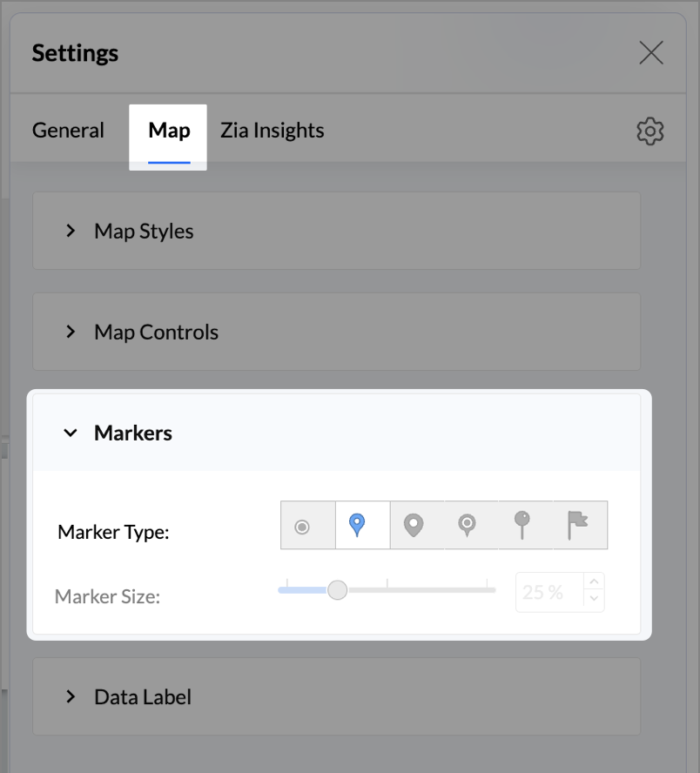Click the Marker Size slider handle
Screen dimensions: 700x773
(337, 590)
